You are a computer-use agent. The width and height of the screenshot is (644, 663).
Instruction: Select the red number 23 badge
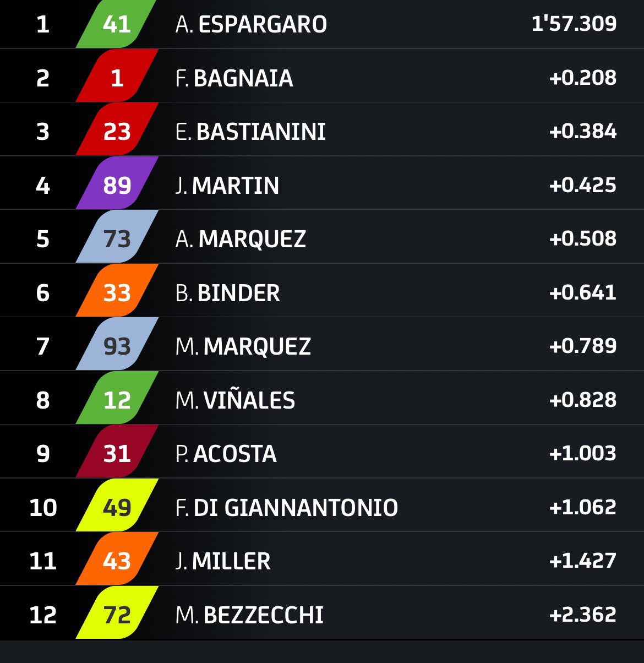[x=117, y=132]
